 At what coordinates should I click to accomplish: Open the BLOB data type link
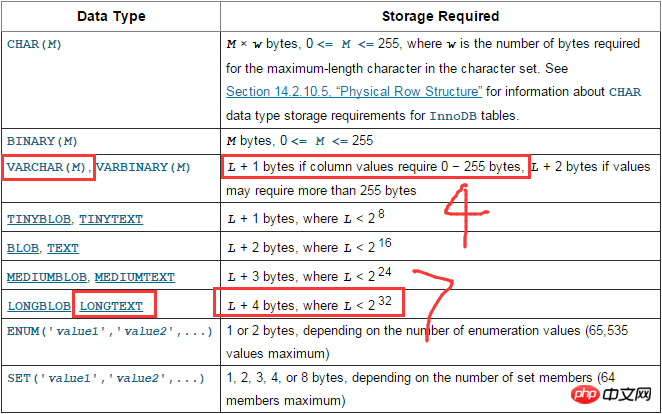pyautogui.click(x=22, y=247)
